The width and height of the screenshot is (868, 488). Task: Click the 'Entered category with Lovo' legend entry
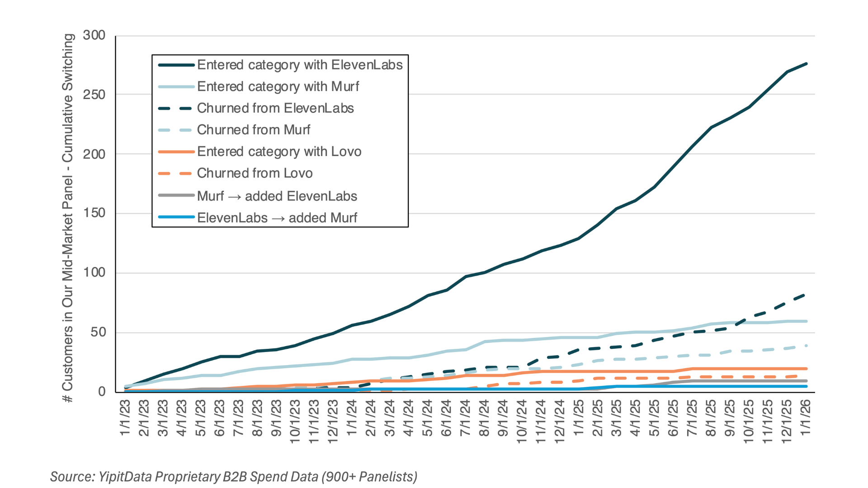279,152
